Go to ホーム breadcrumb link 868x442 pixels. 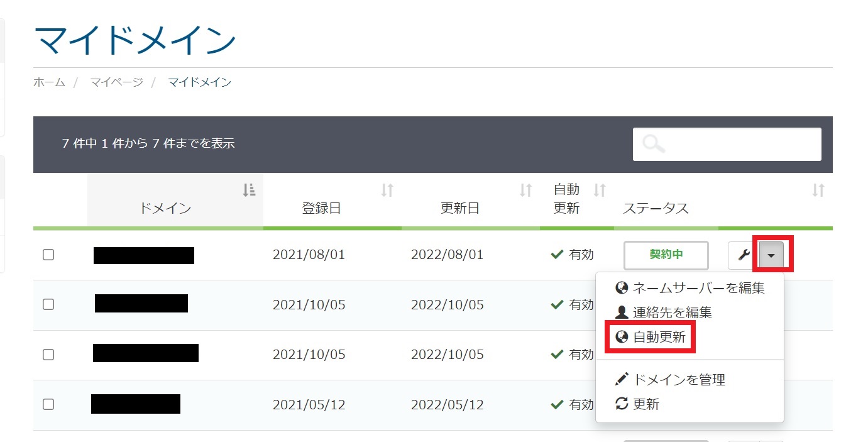click(x=49, y=82)
